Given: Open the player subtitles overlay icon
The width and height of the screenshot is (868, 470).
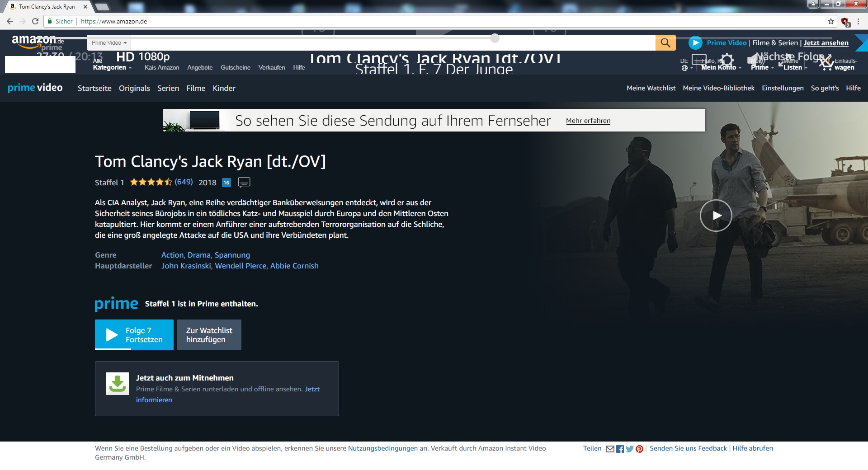Looking at the screenshot, I should pyautogui.click(x=699, y=60).
